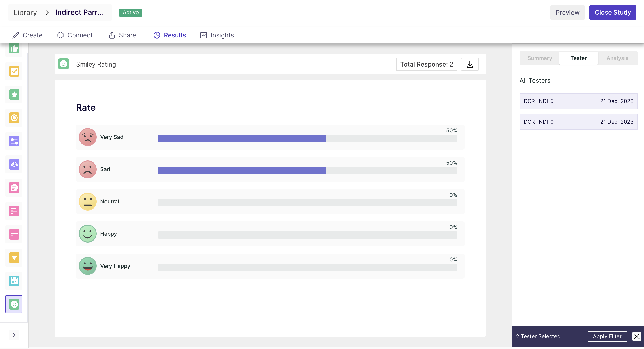The width and height of the screenshot is (644, 349).
Task: Select the purple gauge question icon
Action: point(14,164)
